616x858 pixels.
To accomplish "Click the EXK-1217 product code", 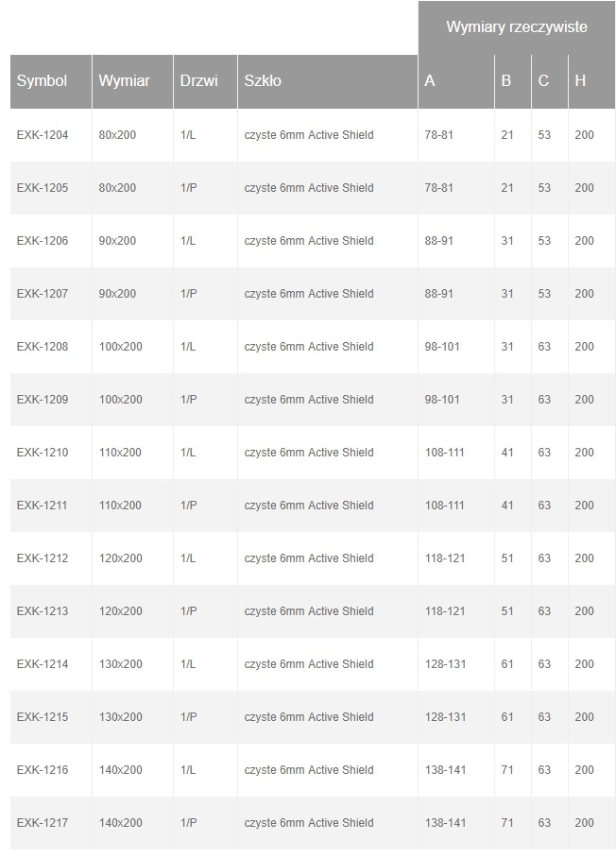I will click(x=43, y=823).
